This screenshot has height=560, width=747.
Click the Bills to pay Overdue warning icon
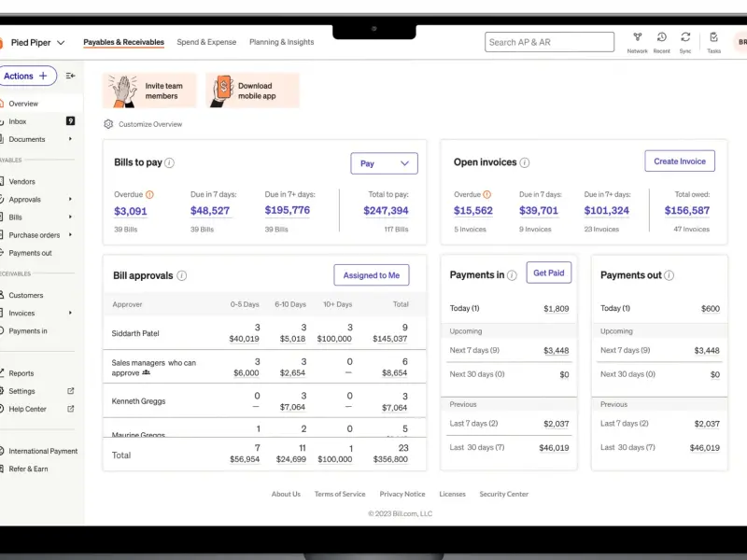[x=149, y=194]
